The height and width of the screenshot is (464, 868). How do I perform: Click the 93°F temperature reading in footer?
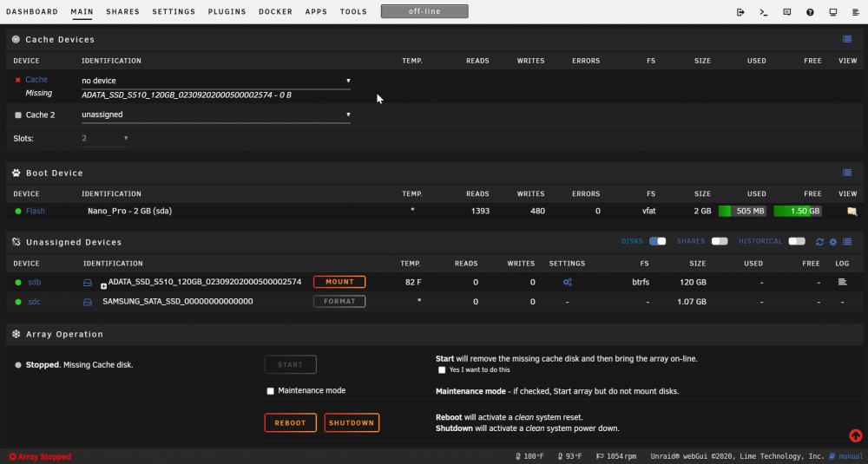pos(570,456)
